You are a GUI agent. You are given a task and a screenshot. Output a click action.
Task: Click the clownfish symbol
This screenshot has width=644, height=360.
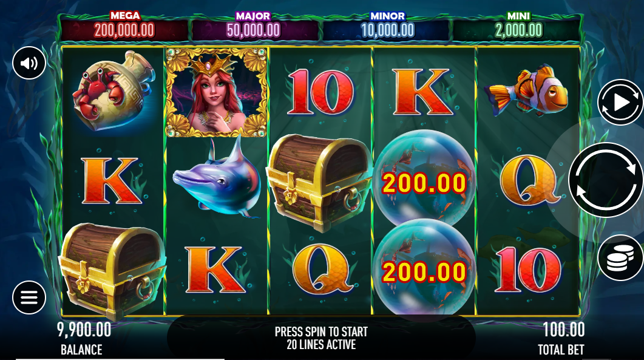[x=527, y=90]
